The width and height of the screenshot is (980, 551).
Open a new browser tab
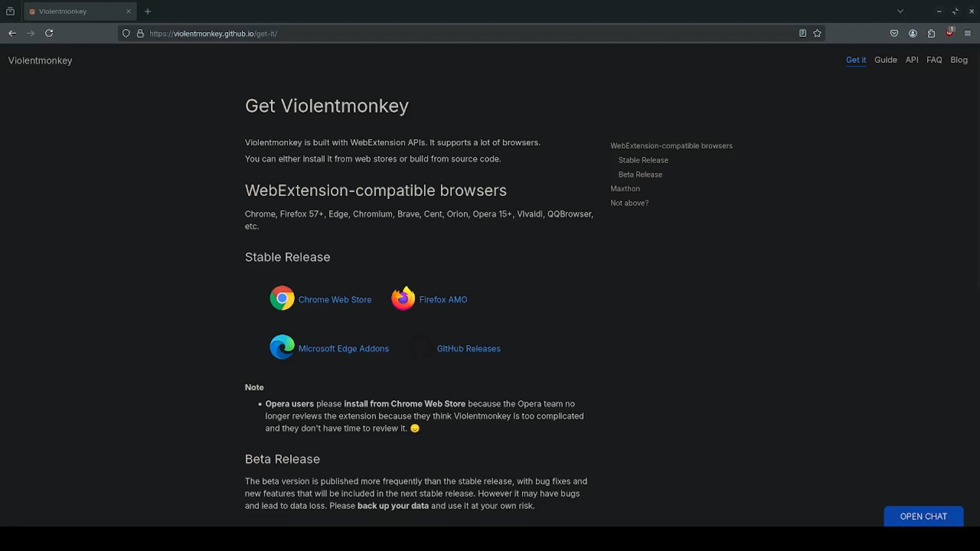point(148,11)
